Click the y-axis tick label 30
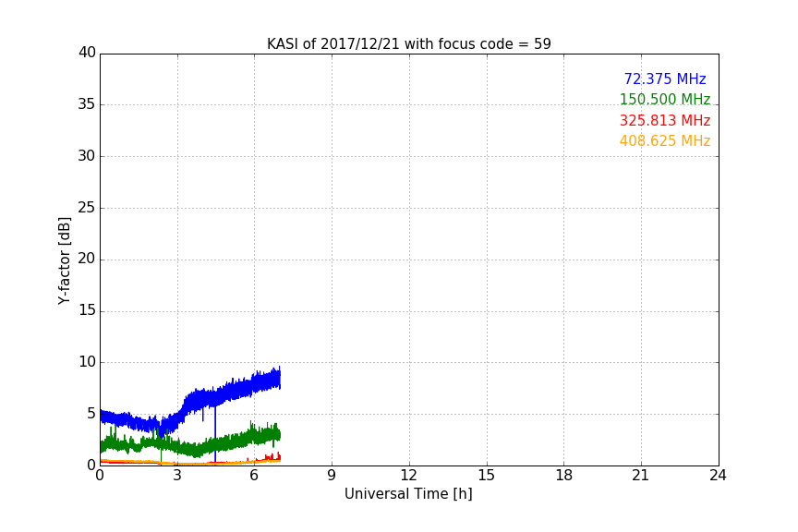798x532 pixels. pos(87,156)
